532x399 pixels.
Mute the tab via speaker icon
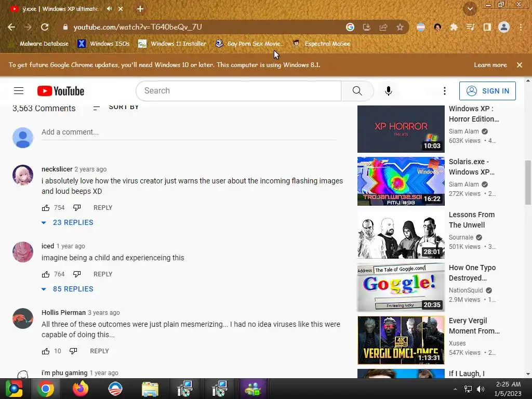pos(109,9)
